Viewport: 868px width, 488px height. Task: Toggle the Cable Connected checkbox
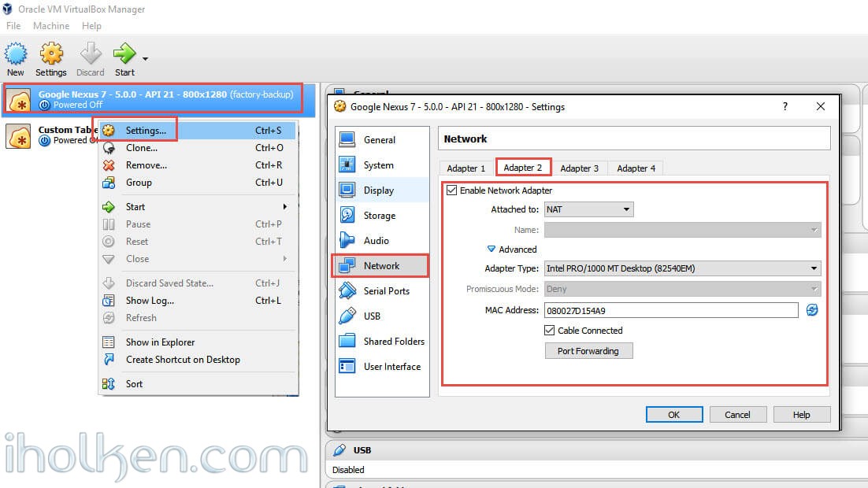pos(549,331)
